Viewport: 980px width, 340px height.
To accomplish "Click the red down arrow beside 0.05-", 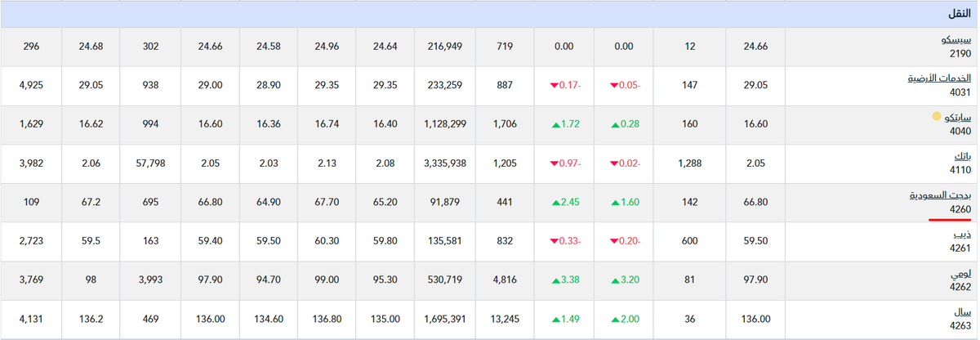I will (613, 86).
